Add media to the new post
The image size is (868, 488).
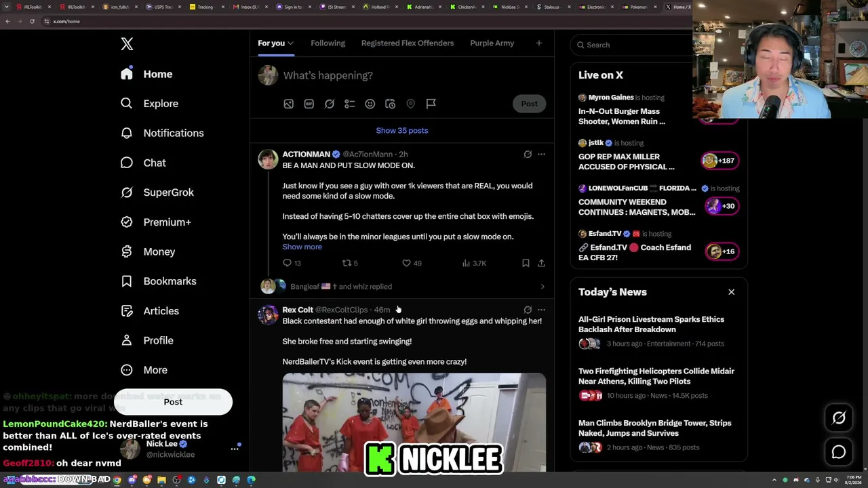(288, 104)
